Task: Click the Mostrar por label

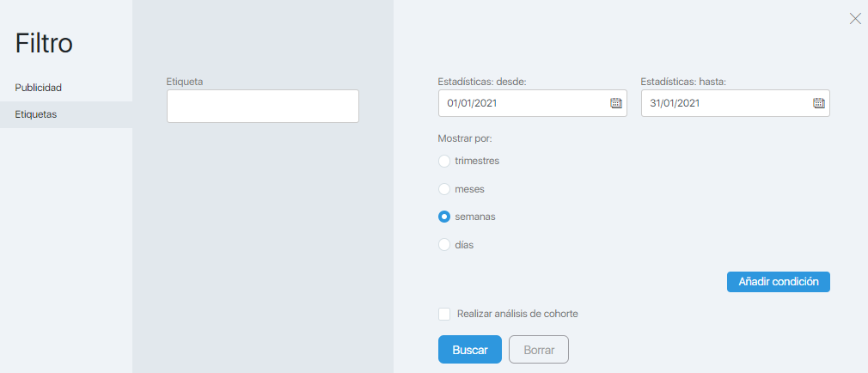Action: tap(465, 138)
